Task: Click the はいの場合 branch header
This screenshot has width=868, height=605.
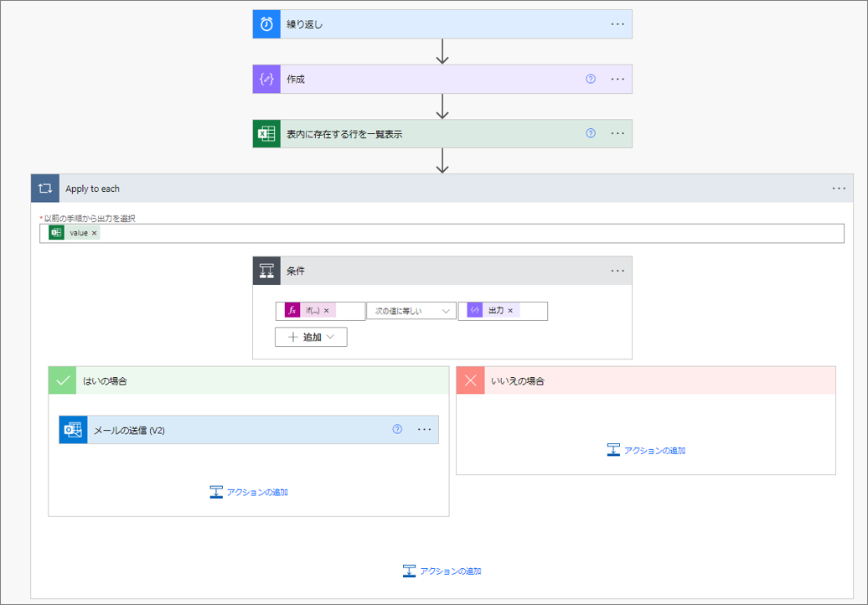Action: [x=249, y=380]
